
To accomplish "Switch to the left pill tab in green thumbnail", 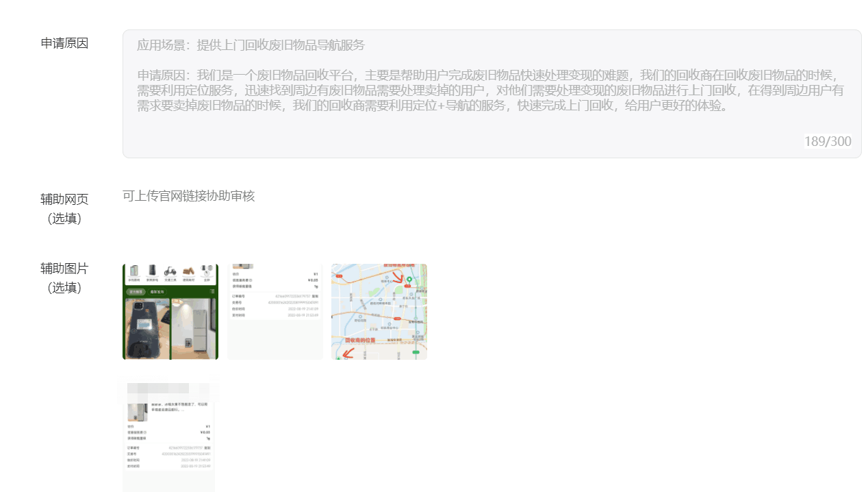I will (x=136, y=291).
